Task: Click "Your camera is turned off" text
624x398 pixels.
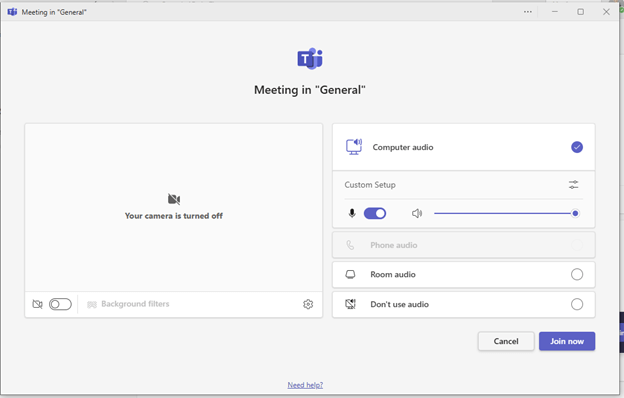Action: pyautogui.click(x=174, y=216)
